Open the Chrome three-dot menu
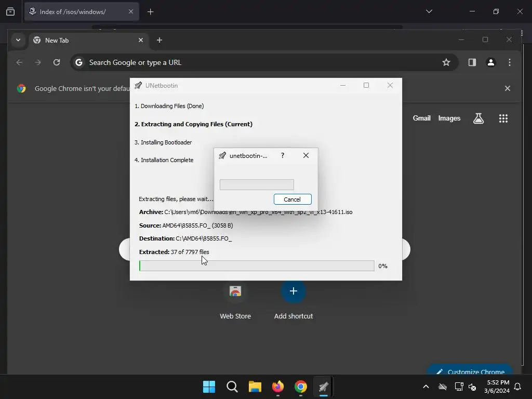Viewport: 532px width, 399px height. (x=510, y=62)
